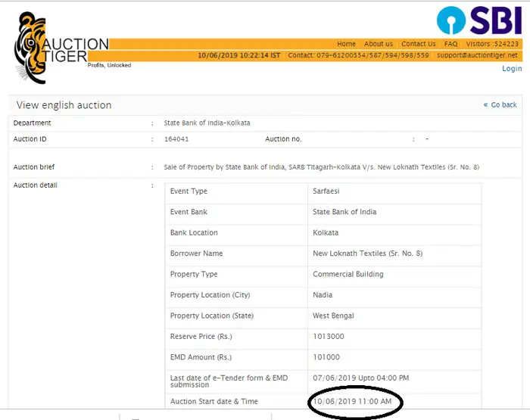This screenshot has width=530, height=420.
Task: Click the IST date and time stamp
Action: [x=238, y=55]
